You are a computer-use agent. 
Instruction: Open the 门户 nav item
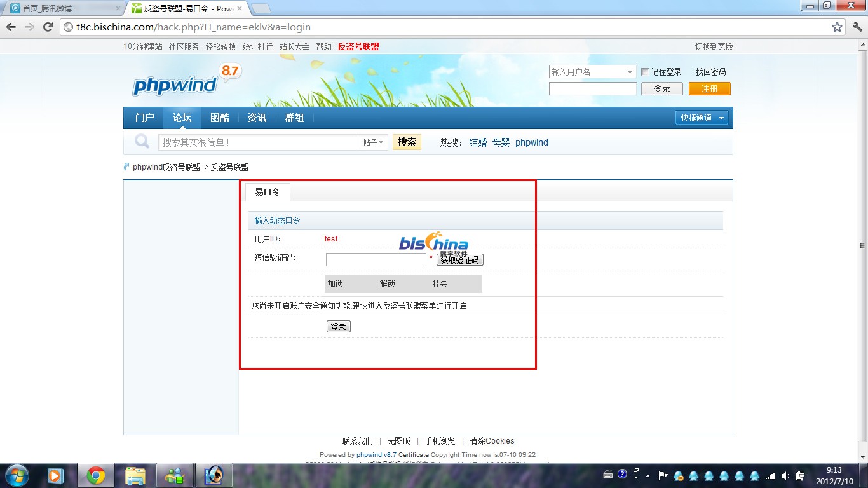click(x=145, y=118)
